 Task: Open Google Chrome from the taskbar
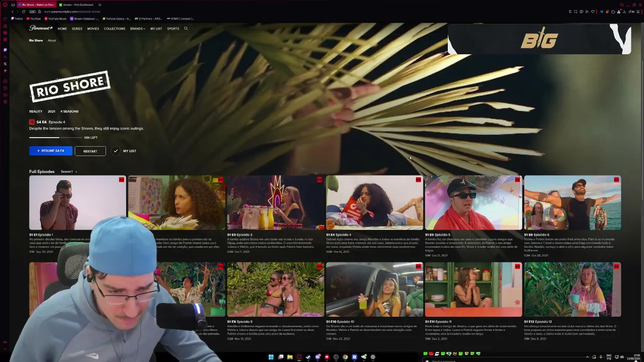345,357
